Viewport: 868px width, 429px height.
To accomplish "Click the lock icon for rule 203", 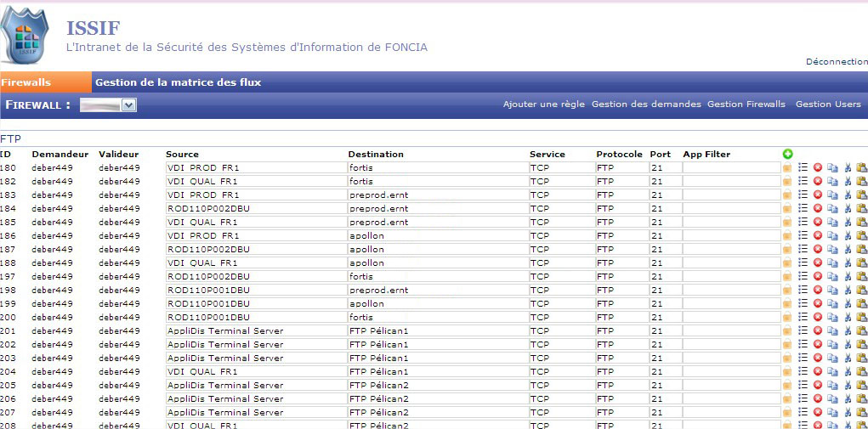I will [x=787, y=358].
